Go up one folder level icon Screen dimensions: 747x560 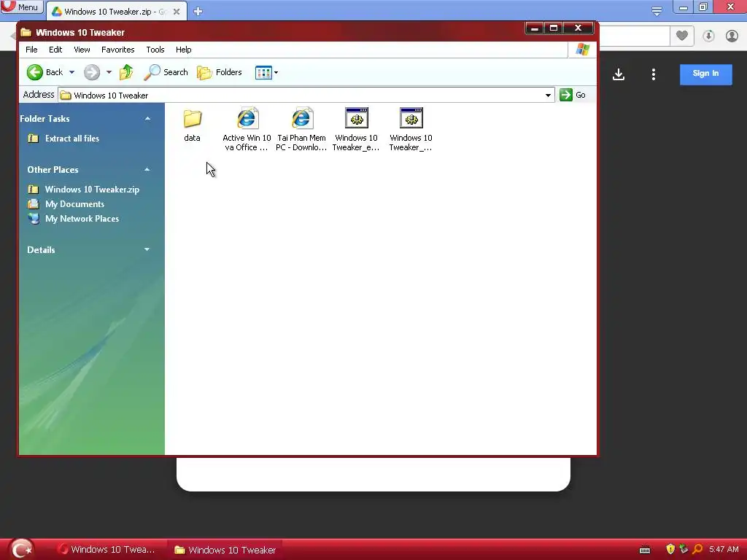click(126, 72)
